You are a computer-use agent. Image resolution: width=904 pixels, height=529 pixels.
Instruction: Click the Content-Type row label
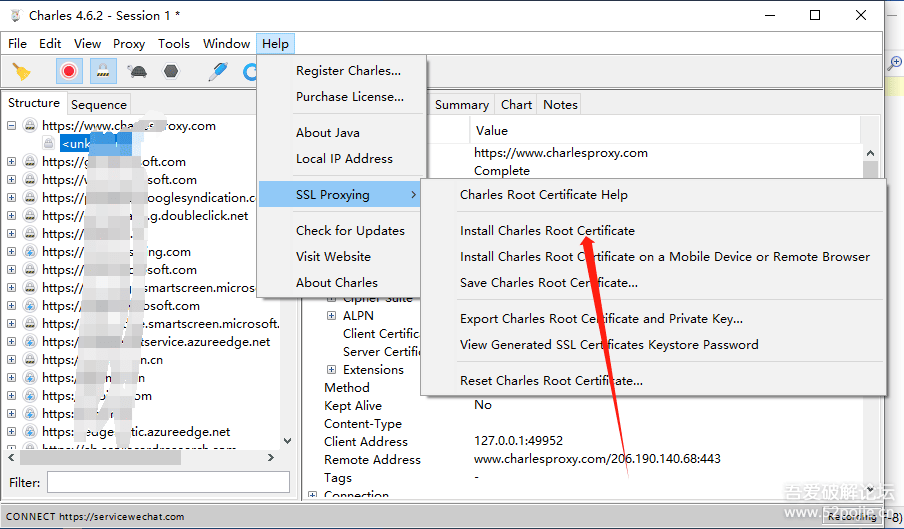(x=363, y=424)
